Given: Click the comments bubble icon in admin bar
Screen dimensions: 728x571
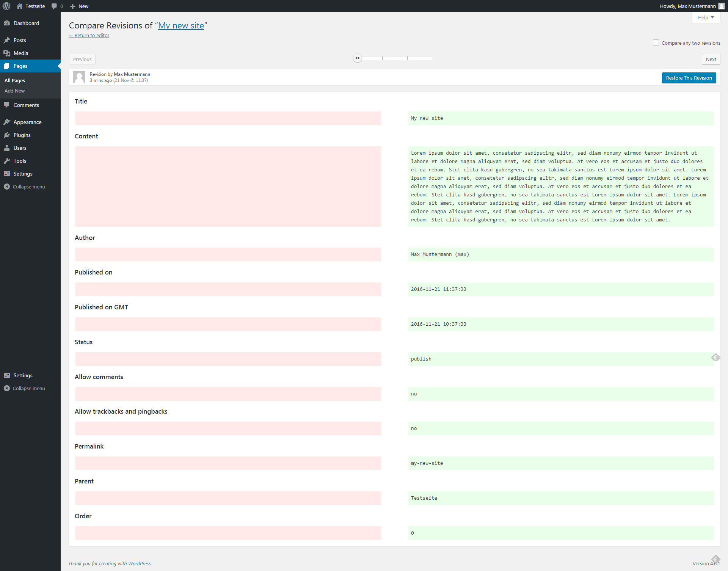Looking at the screenshot, I should pyautogui.click(x=54, y=6).
